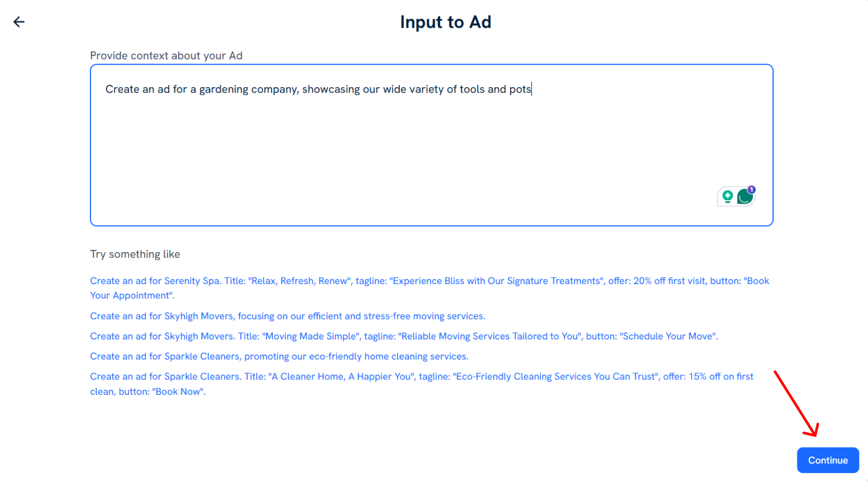
Task: Click the chat bubble with unread message
Action: 744,197
